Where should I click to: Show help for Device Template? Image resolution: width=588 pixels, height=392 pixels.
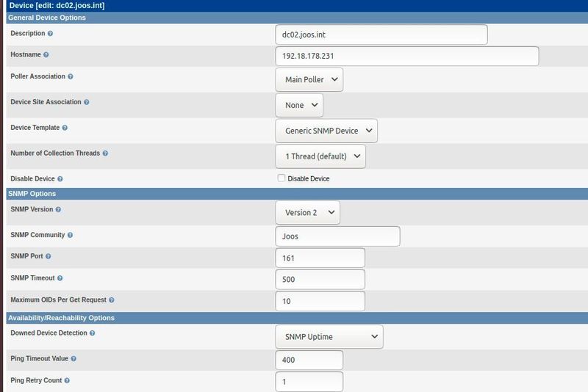pos(65,128)
